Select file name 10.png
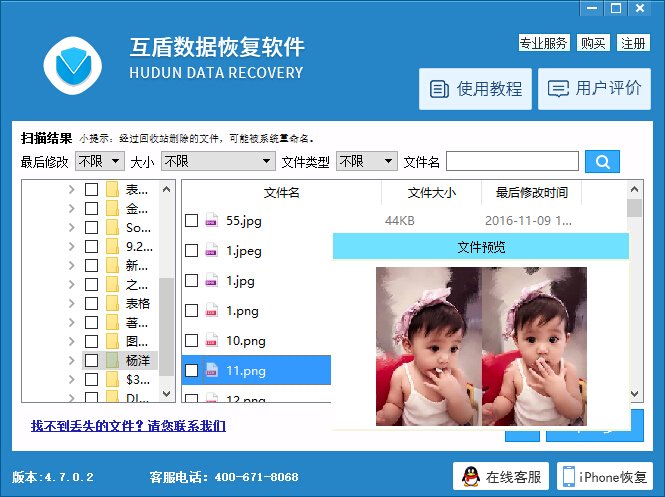The height and width of the screenshot is (497, 665). click(x=246, y=341)
